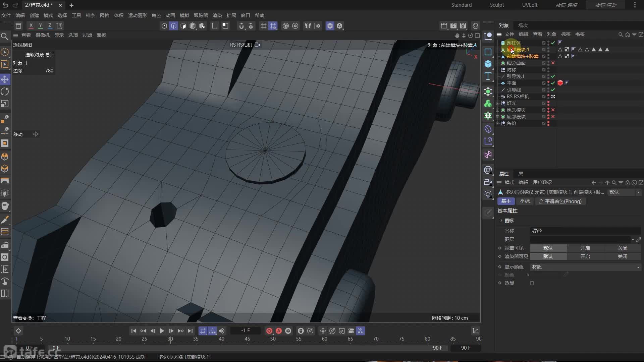
Task: Click the 名称 input field
Action: (586, 231)
